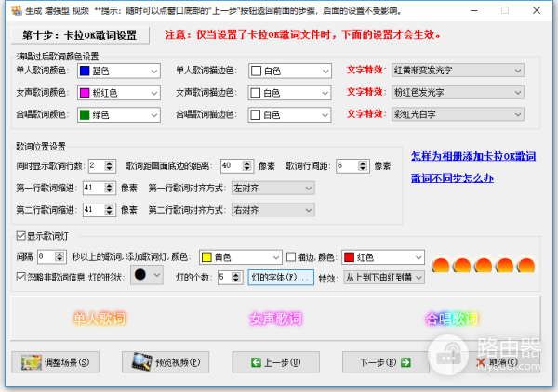
Task: Click the 第二行歌词缩进 stepper arrows
Action: tap(109, 210)
